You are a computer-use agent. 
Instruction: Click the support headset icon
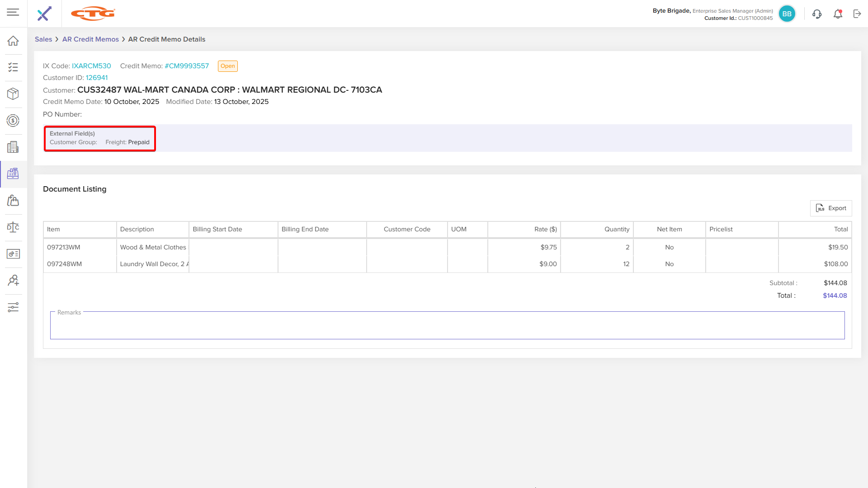pyautogui.click(x=816, y=14)
